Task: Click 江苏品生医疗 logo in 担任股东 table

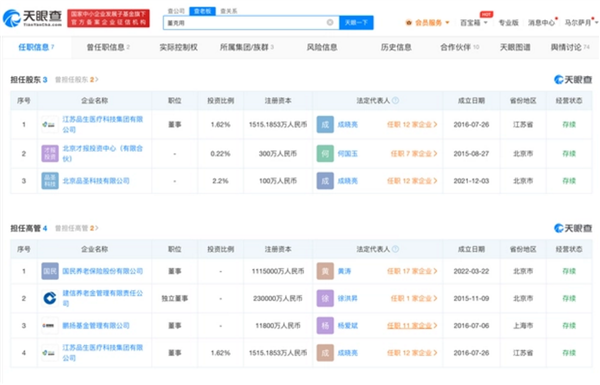Action: [x=50, y=124]
